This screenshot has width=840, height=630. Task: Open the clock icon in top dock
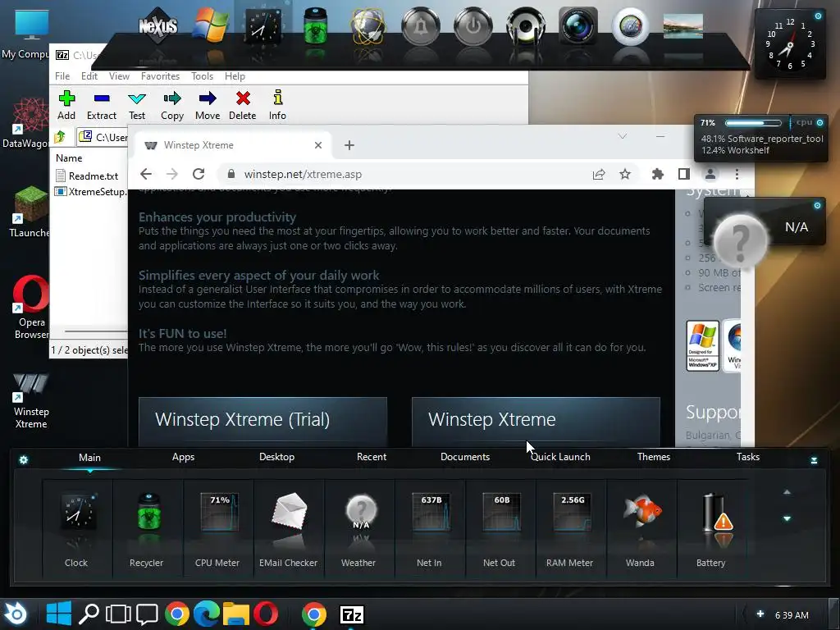point(262,27)
